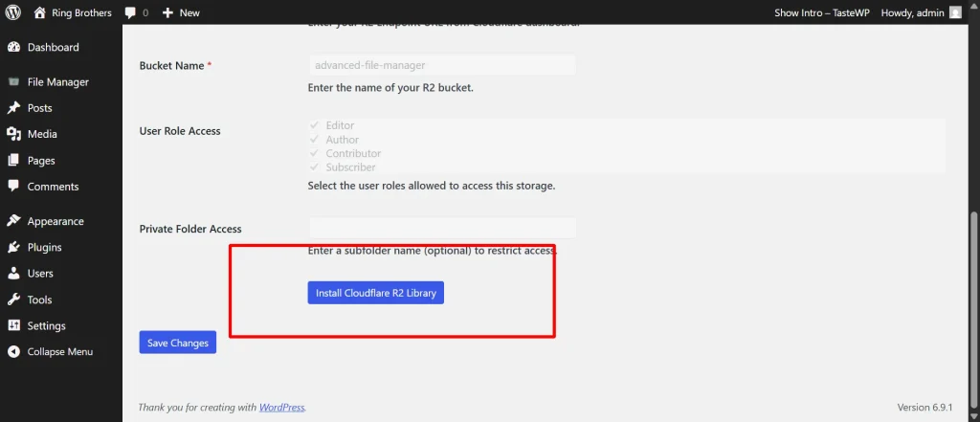The width and height of the screenshot is (980, 422).
Task: Click the Ring Brothers site name
Action: point(82,12)
